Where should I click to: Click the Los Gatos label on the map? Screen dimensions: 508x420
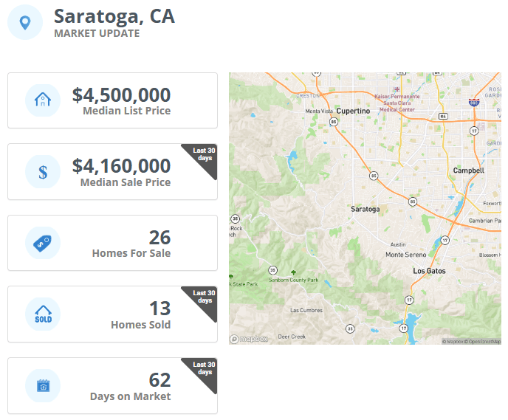tap(429, 271)
